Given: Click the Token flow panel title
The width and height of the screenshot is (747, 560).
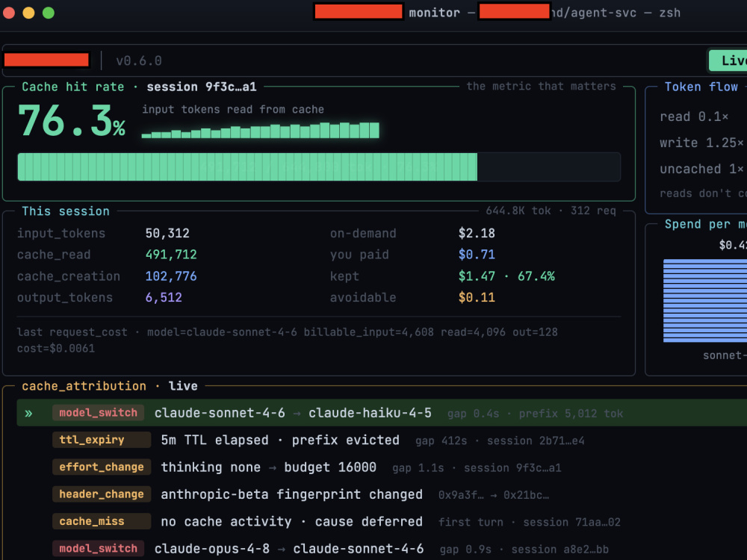Looking at the screenshot, I should (x=701, y=87).
